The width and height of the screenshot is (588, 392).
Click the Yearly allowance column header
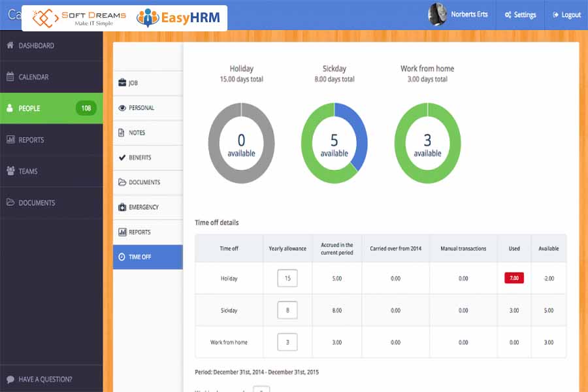(x=287, y=248)
